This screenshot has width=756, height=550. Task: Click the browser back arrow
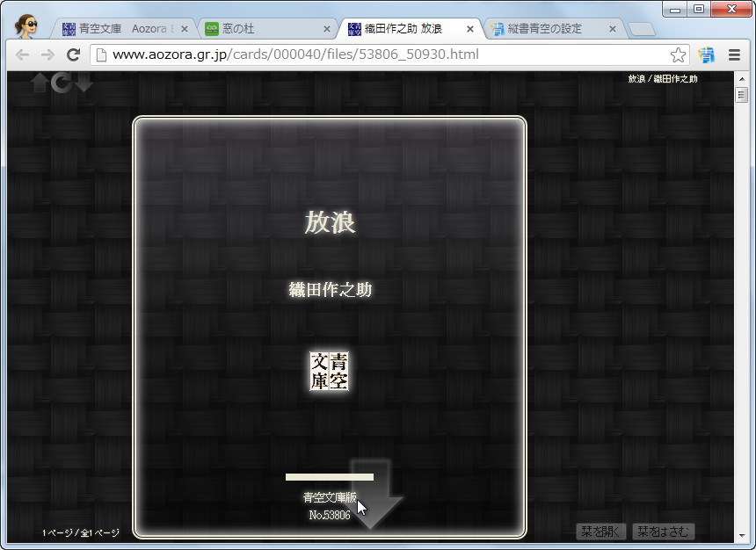(22, 55)
